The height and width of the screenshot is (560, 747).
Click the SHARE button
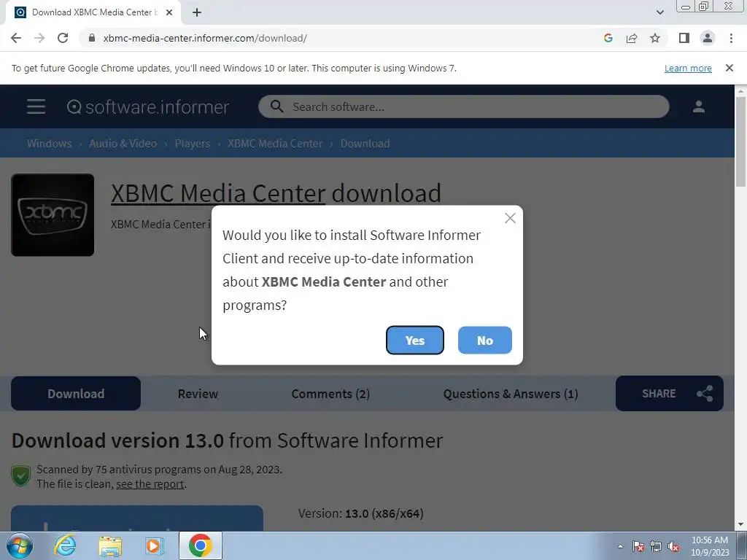[670, 393]
